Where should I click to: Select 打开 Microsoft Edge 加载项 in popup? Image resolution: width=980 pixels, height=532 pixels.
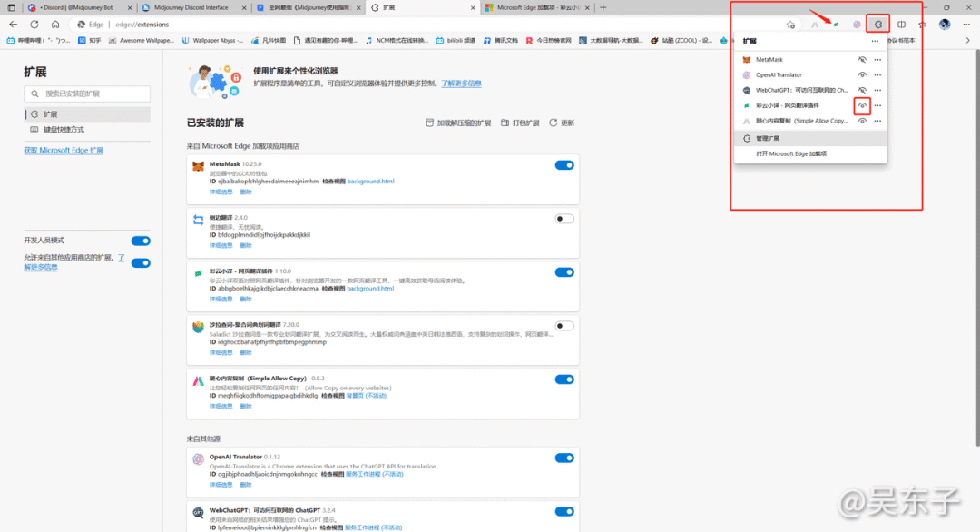[x=810, y=153]
